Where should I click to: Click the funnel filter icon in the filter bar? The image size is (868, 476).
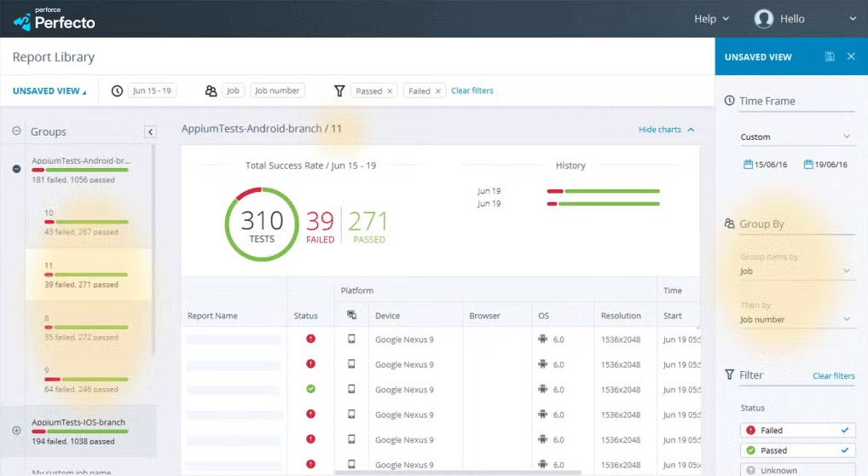340,91
